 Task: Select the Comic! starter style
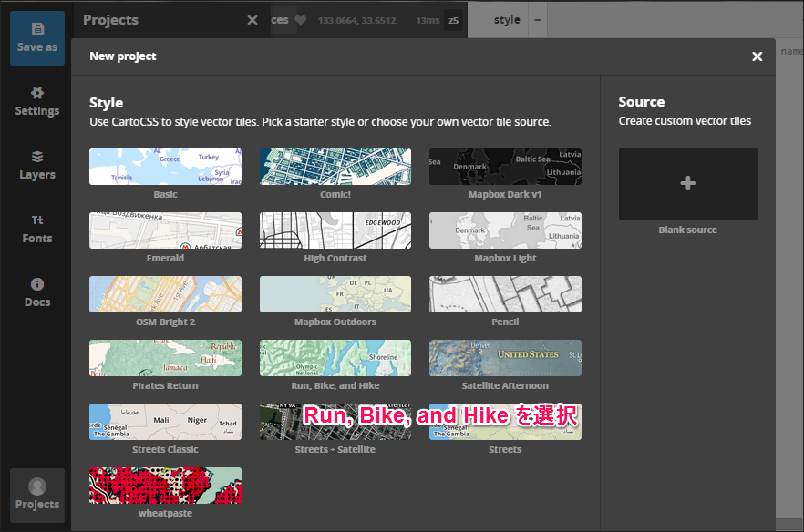click(x=335, y=167)
